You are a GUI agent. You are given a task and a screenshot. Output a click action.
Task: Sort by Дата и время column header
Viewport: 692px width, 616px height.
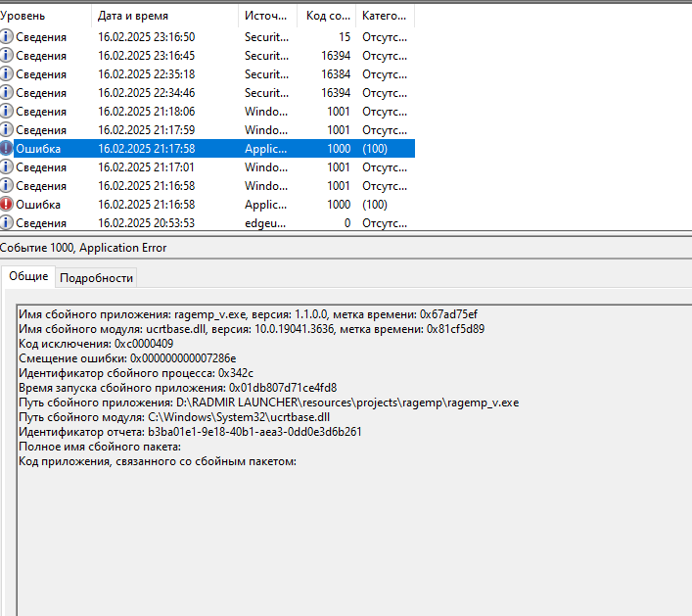click(164, 16)
